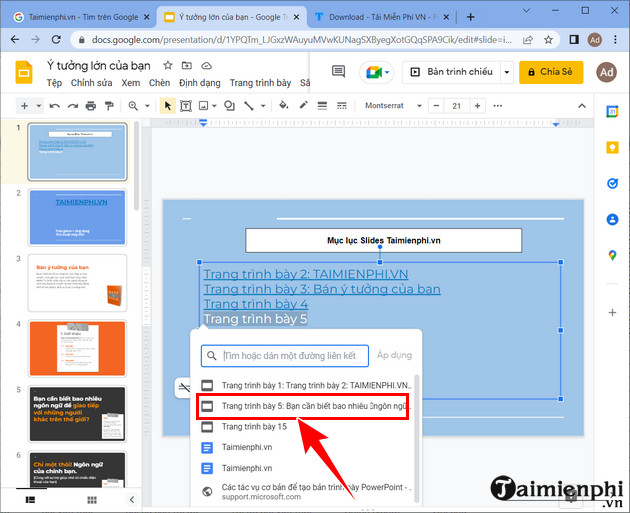Decrease the font size

coord(436,106)
